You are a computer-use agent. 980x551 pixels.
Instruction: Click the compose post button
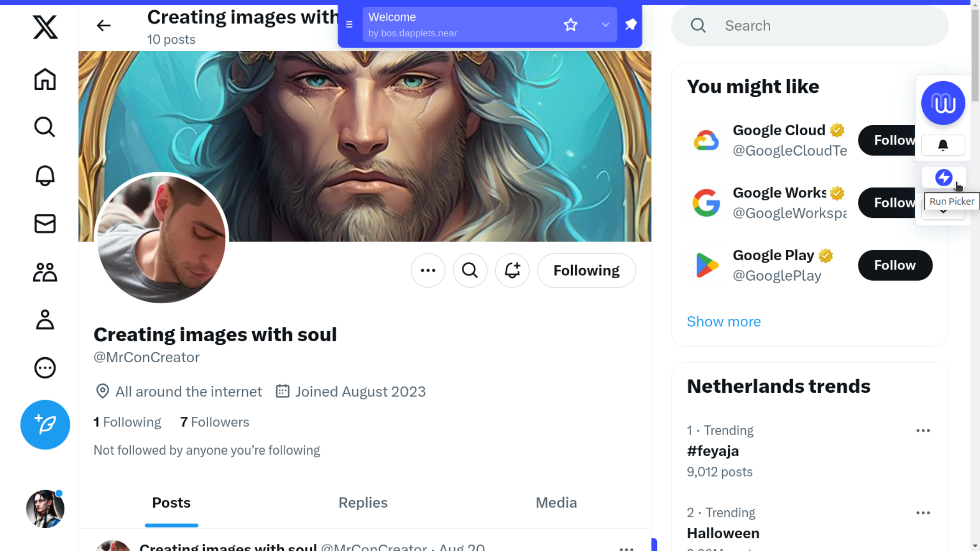pyautogui.click(x=45, y=424)
